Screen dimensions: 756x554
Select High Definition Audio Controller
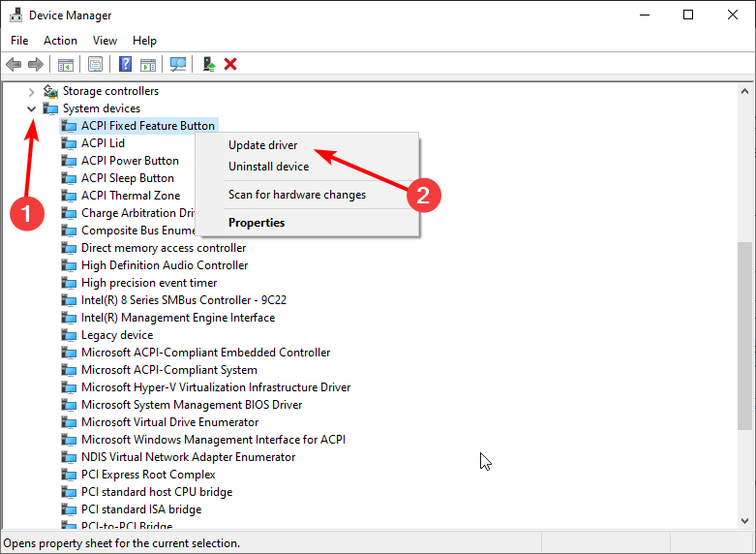[165, 265]
